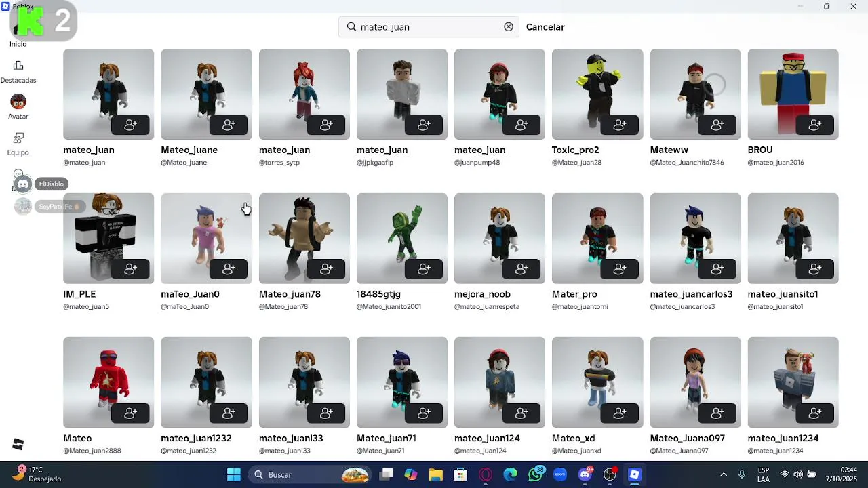Click username @mateo_juan2016

tap(776, 163)
